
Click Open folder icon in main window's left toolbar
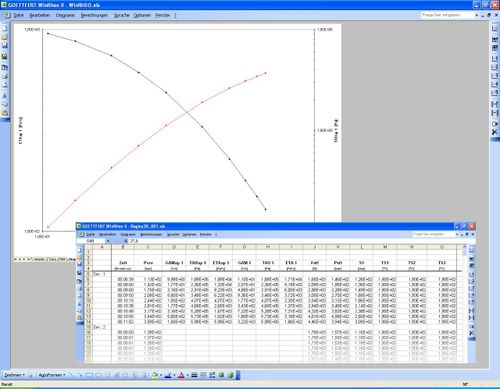5,38
